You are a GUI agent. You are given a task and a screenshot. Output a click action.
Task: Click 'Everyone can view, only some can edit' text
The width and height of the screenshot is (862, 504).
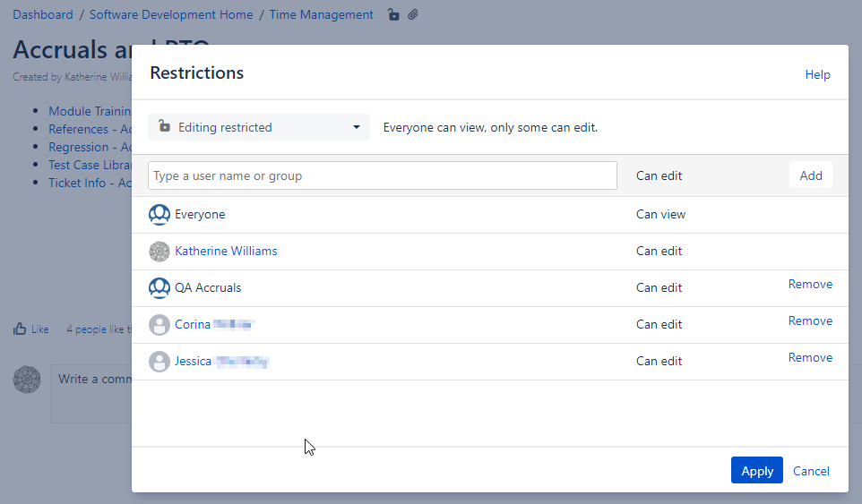click(490, 127)
